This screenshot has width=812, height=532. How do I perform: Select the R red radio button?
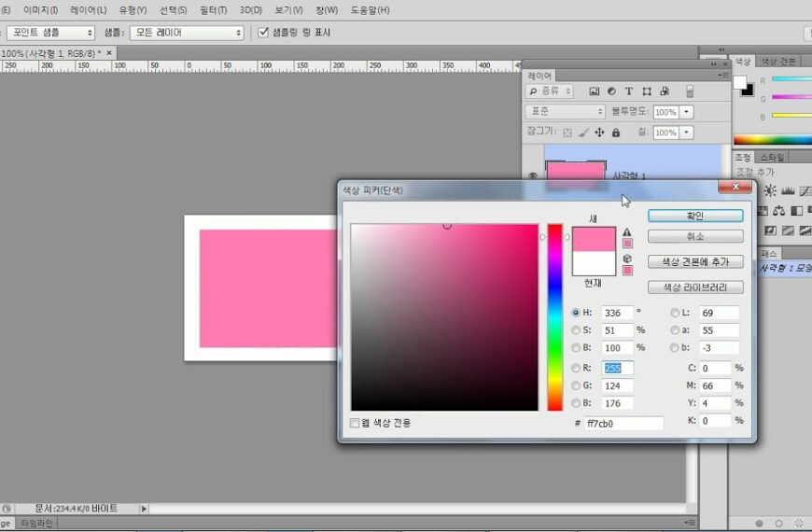575,369
